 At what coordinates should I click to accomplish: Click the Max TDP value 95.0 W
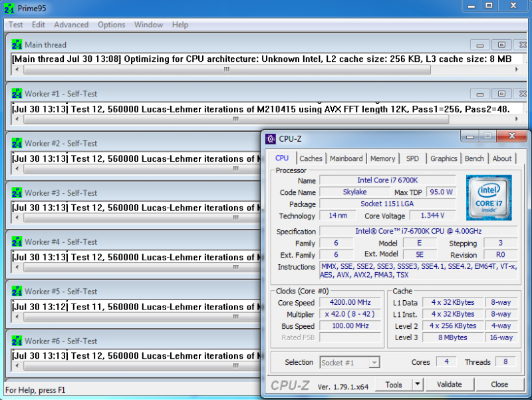coord(441,192)
